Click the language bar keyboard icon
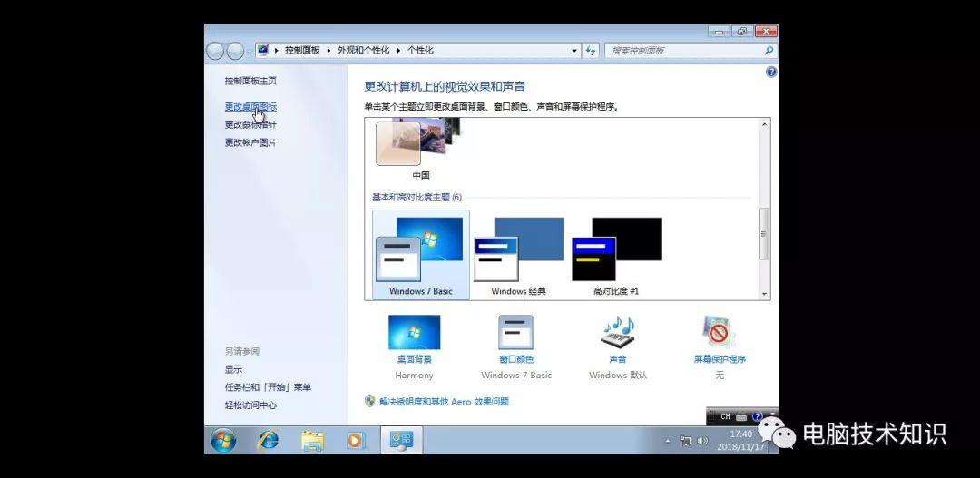980x478 pixels. pos(741,416)
